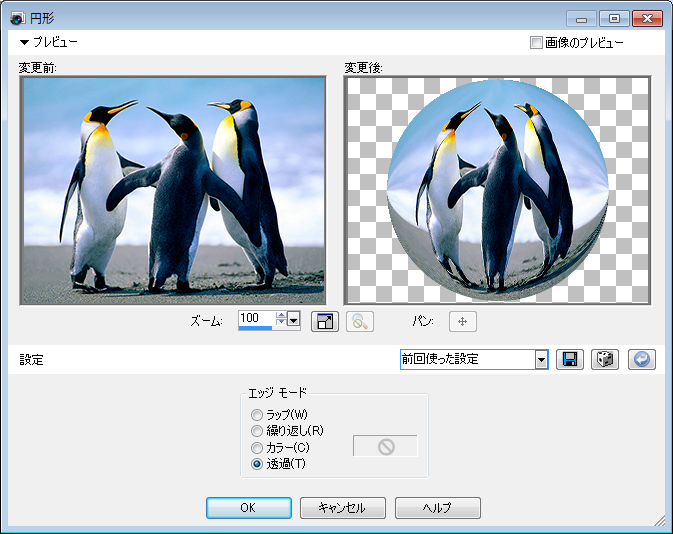Reset to default with blue arrow icon
673x534 pixels.
642,359
